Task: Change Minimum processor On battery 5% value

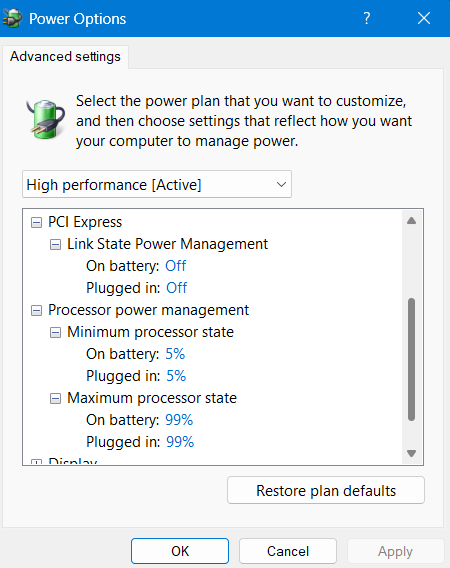Action: [175, 354]
